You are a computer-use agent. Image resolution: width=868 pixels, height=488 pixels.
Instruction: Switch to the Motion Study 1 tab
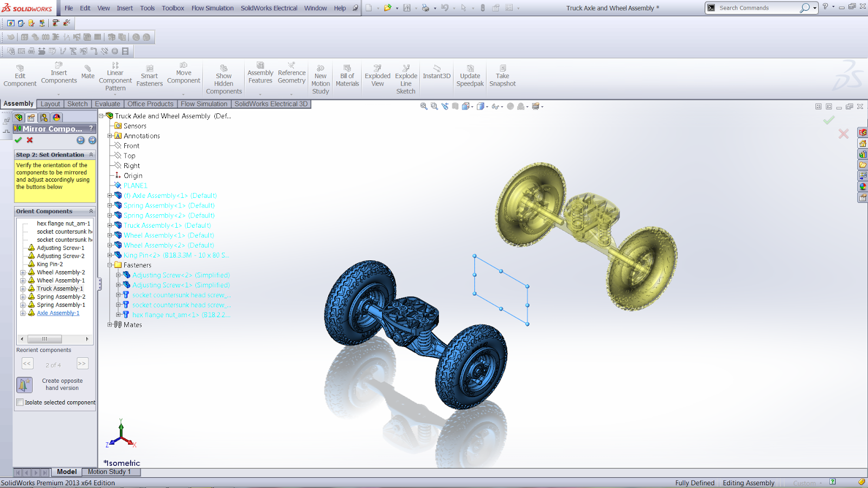click(x=110, y=472)
